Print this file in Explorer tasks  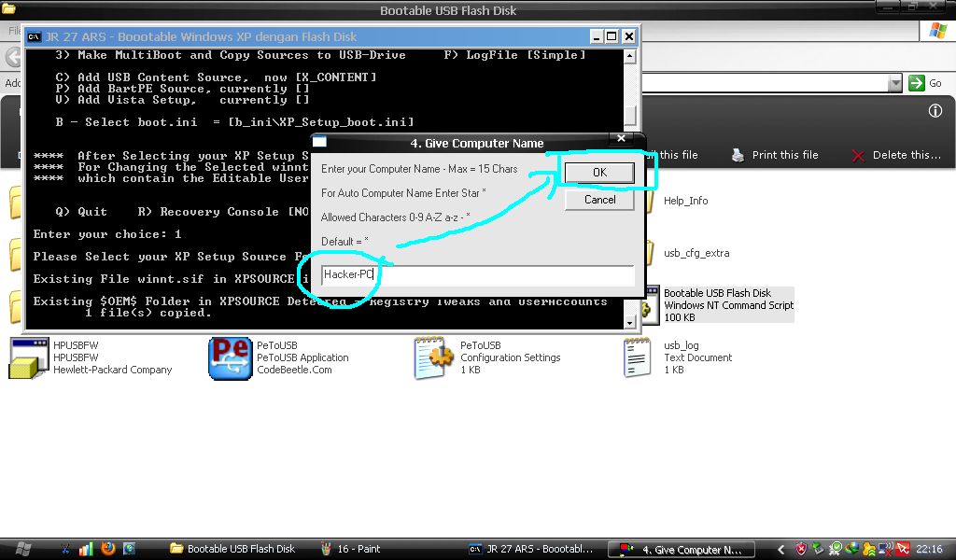tap(775, 155)
